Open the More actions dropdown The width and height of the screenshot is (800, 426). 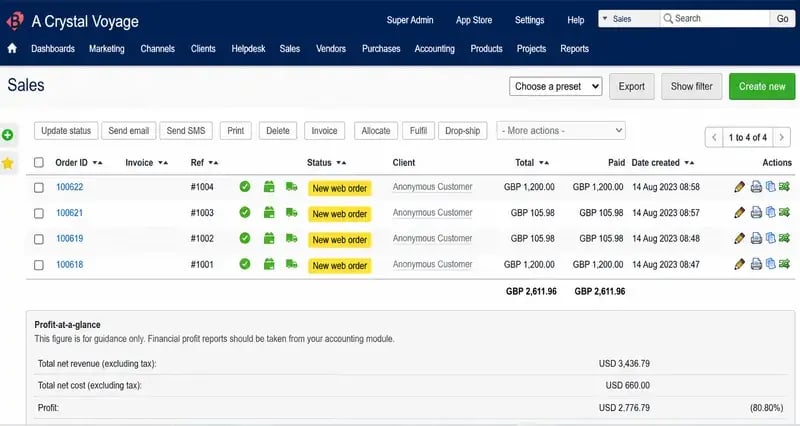point(561,131)
